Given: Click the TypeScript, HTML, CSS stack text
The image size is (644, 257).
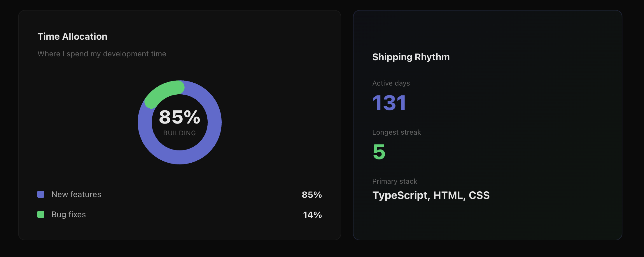Looking at the screenshot, I should tap(431, 195).
